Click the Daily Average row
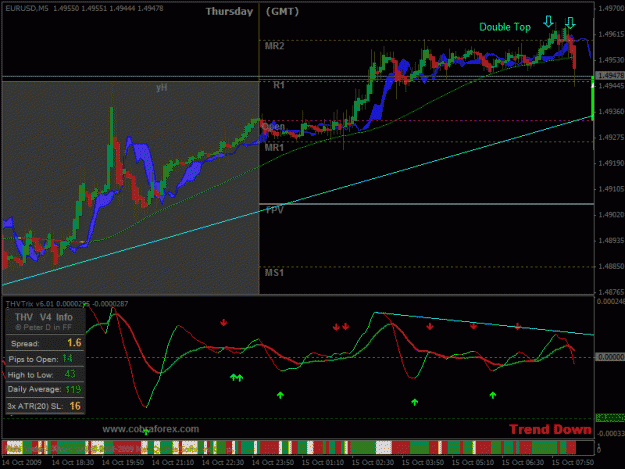 (45, 389)
